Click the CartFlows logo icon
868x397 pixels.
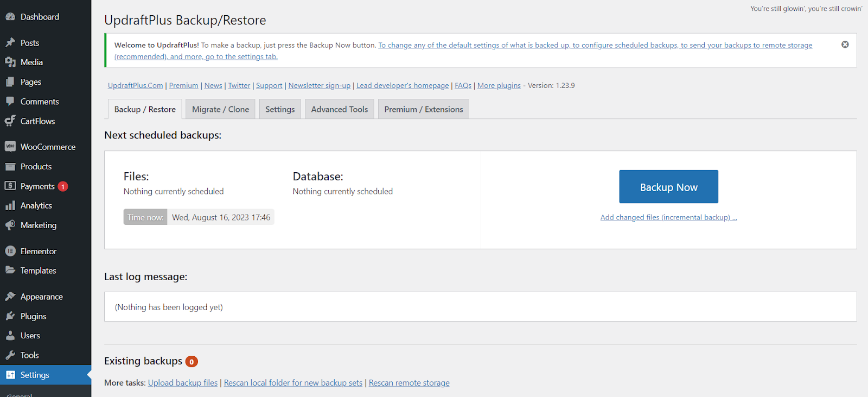pos(10,121)
